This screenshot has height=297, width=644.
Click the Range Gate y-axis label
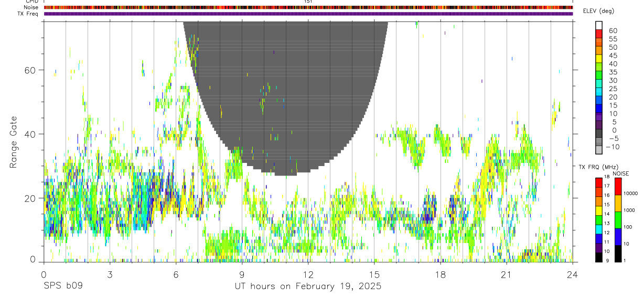click(14, 143)
